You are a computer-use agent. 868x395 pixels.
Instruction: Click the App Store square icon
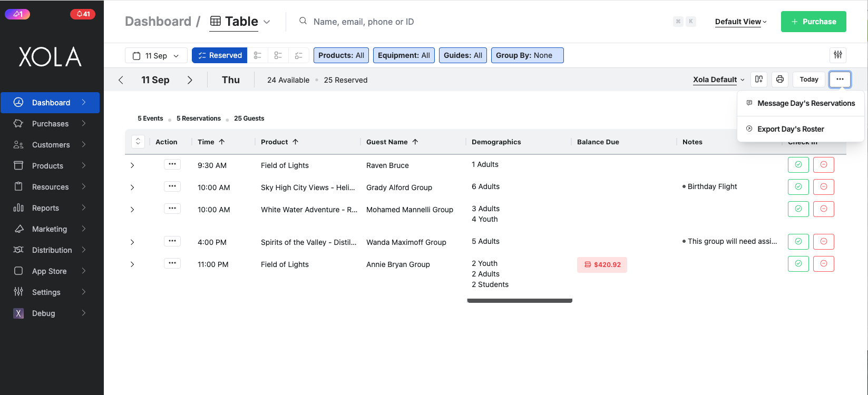pyautogui.click(x=18, y=271)
